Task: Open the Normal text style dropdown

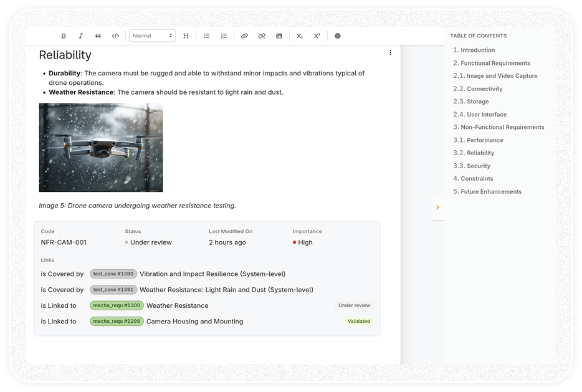Action: (152, 36)
